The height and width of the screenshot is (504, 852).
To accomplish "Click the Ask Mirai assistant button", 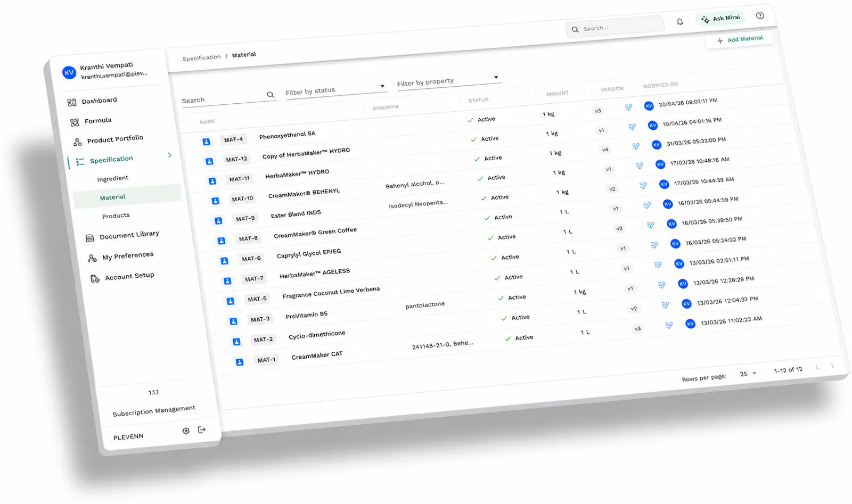I will point(720,19).
